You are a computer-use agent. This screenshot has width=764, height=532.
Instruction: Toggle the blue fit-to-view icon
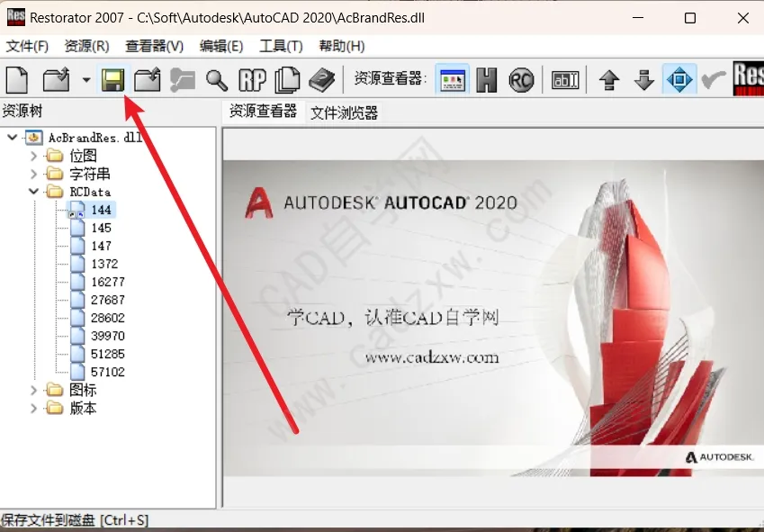[679, 79]
